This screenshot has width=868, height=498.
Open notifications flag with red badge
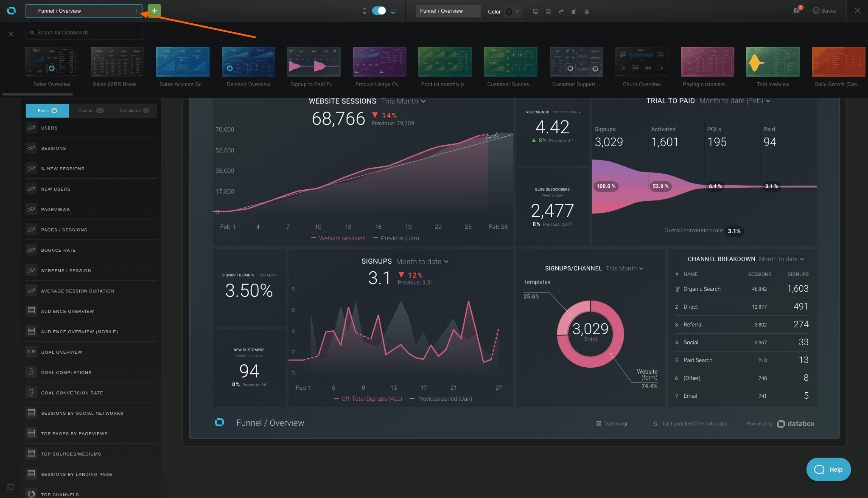(x=797, y=11)
